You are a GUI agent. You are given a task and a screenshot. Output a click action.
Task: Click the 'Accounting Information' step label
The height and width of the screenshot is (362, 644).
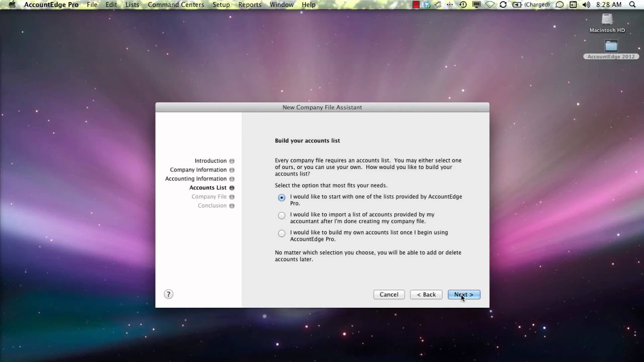click(x=196, y=179)
